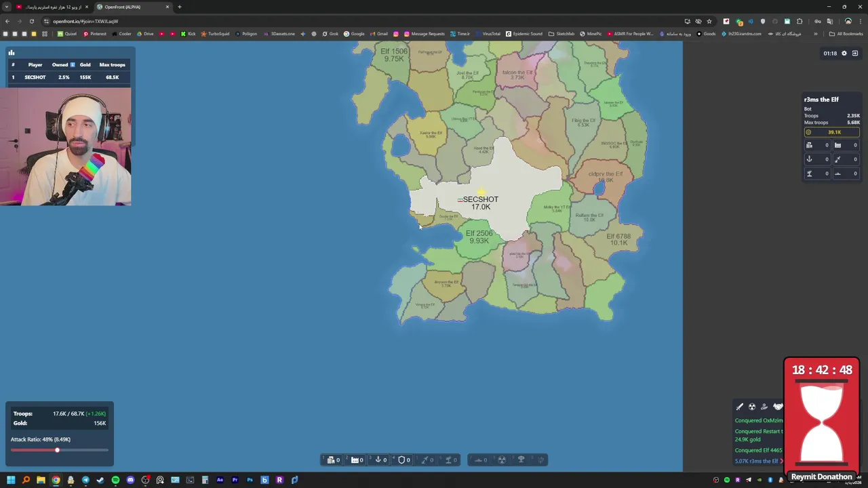Open File Explorer from taskbar
This screenshot has height=488, width=868.
coord(41,480)
